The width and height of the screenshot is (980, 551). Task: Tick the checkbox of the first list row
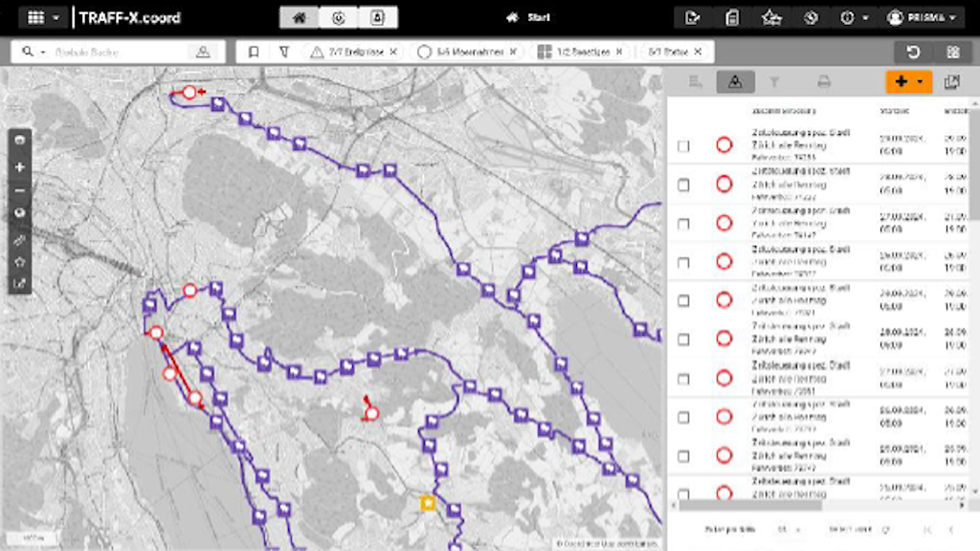683,146
